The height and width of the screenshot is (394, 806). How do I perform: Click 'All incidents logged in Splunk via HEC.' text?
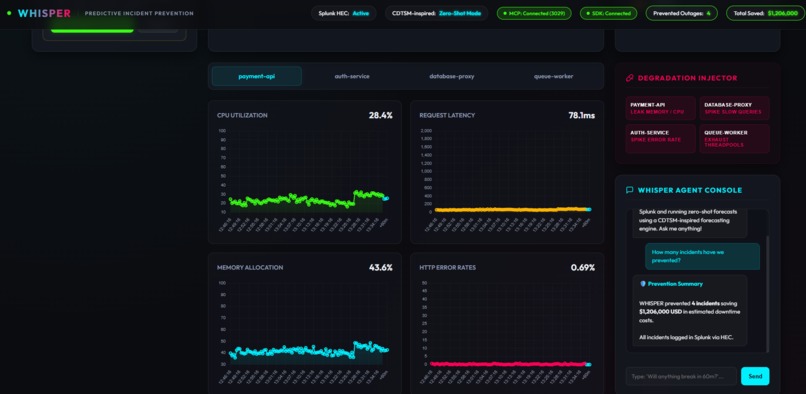[x=686, y=337]
